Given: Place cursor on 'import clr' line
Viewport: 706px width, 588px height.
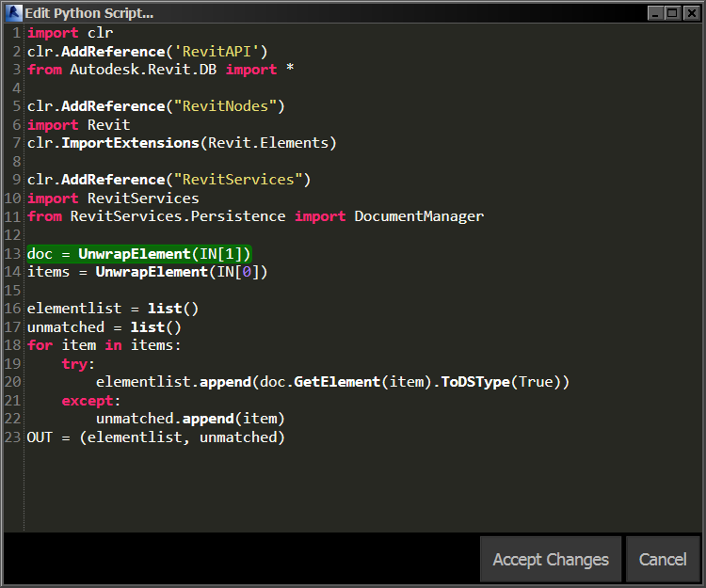Looking at the screenshot, I should tap(70, 33).
